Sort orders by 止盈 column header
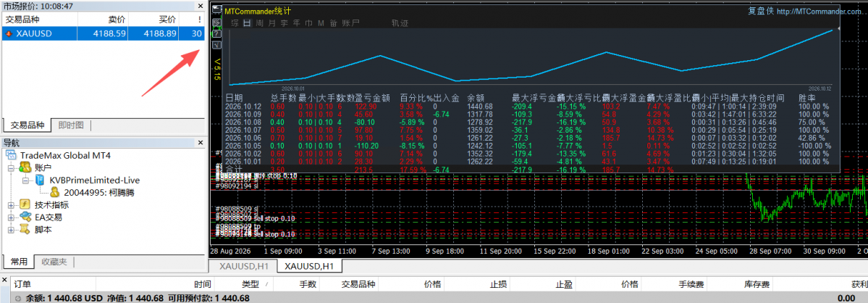This screenshot has width=868, height=303. click(542, 285)
